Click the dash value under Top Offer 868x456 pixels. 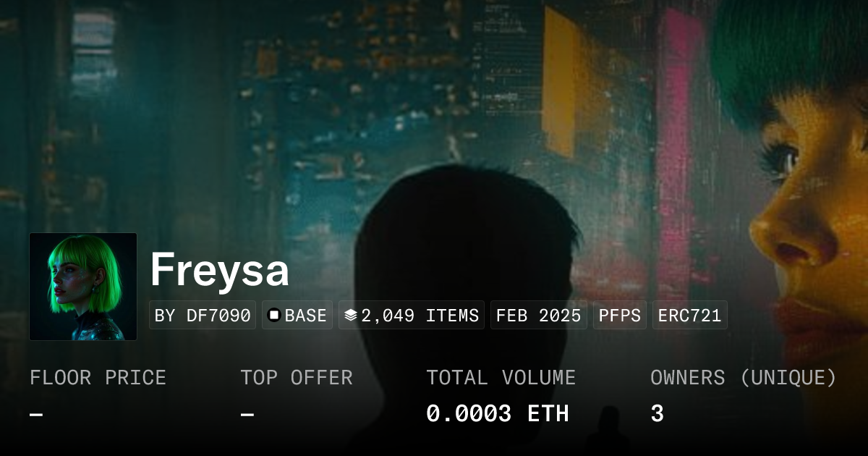pos(247,415)
